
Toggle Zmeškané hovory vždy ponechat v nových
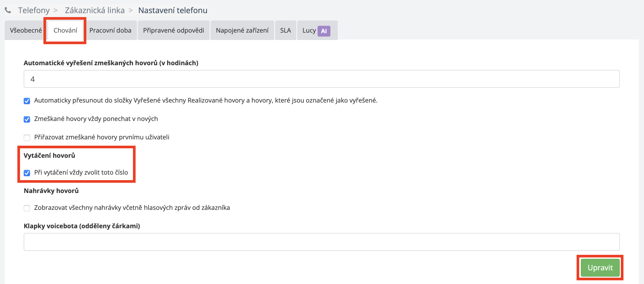pos(27,119)
